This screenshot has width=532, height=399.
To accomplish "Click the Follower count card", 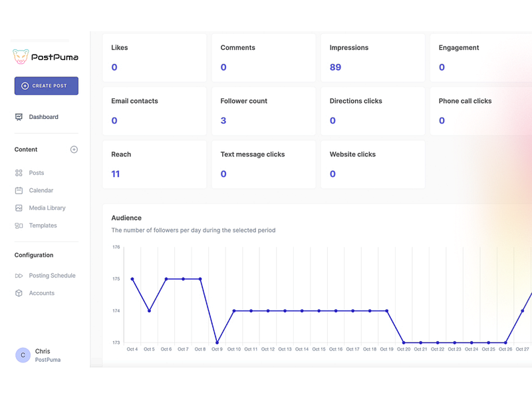I will click(x=263, y=111).
